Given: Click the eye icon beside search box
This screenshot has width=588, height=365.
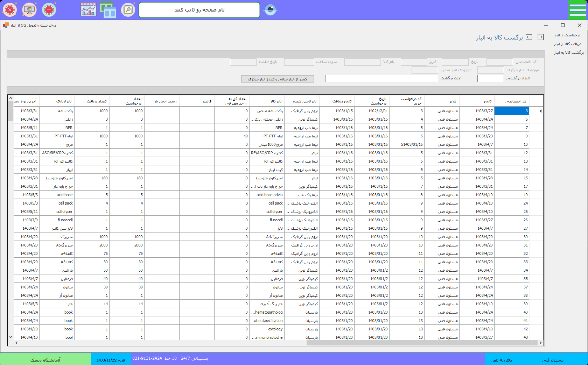Looking at the screenshot, I should click(270, 10).
